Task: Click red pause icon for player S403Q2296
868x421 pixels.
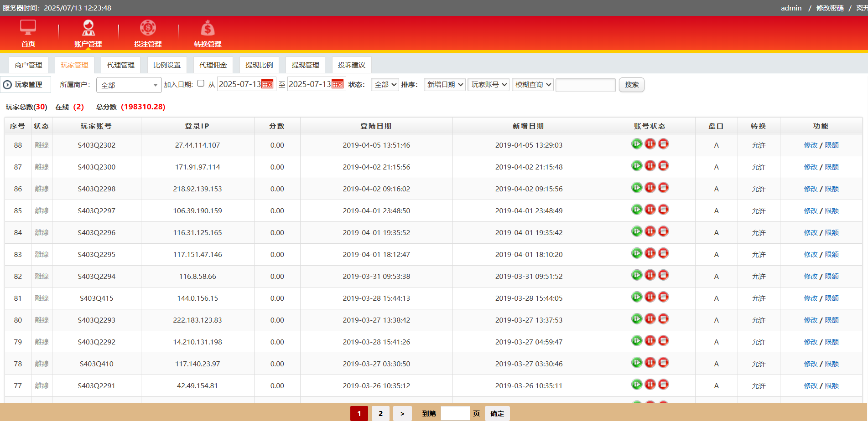Action: tap(650, 231)
